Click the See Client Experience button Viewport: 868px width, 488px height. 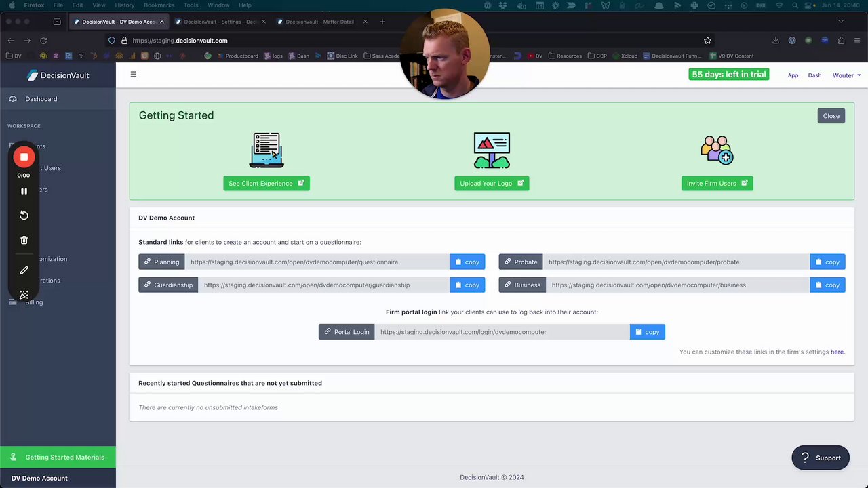267,183
